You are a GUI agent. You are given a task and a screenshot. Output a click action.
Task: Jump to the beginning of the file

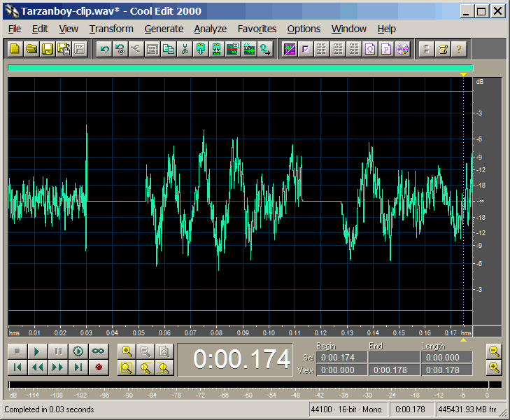(x=17, y=367)
